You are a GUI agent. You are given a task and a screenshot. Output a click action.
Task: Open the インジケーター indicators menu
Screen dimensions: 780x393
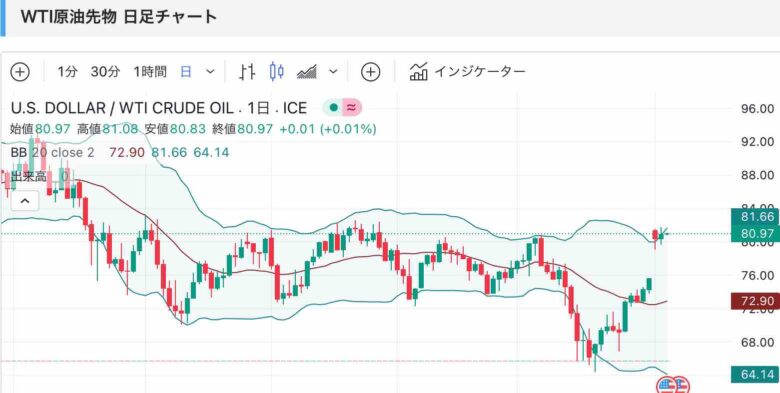tap(467, 72)
